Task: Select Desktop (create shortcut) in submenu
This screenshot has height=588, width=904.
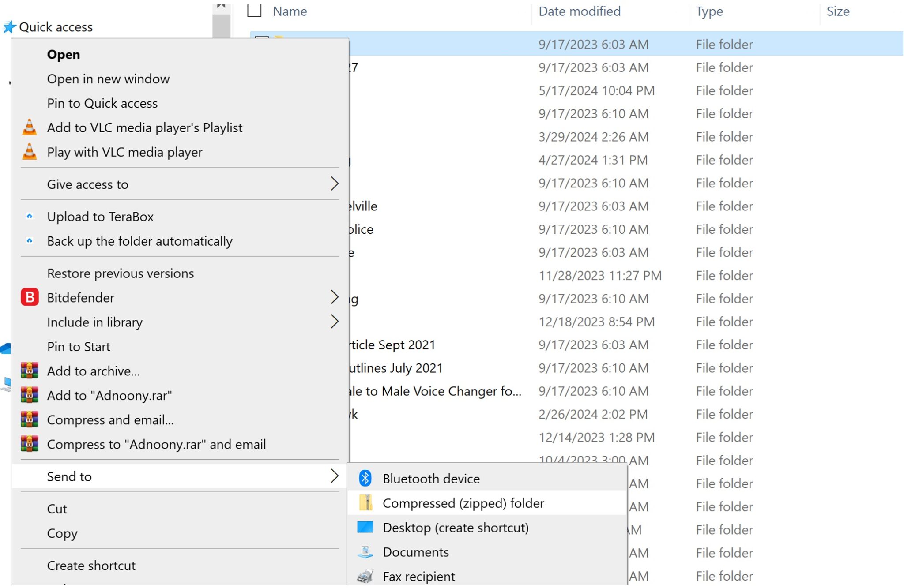Action: (x=456, y=527)
